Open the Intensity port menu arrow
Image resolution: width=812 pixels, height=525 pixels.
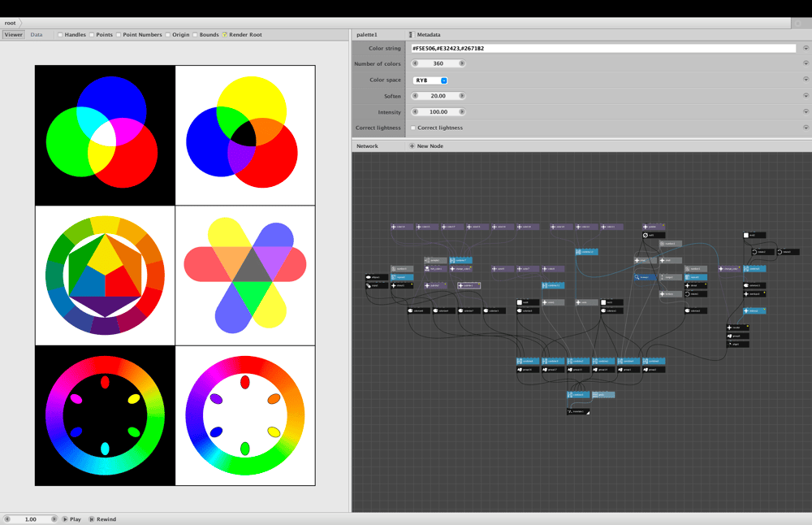(x=806, y=111)
